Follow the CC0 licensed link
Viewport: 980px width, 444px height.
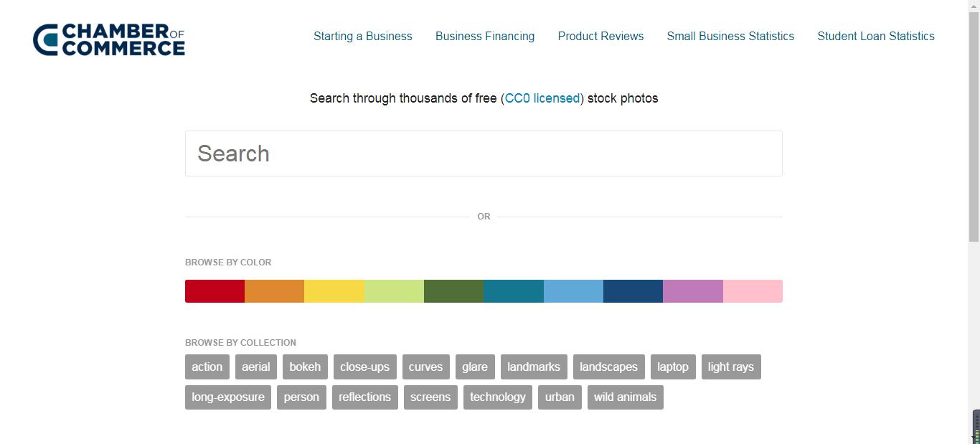click(x=542, y=98)
